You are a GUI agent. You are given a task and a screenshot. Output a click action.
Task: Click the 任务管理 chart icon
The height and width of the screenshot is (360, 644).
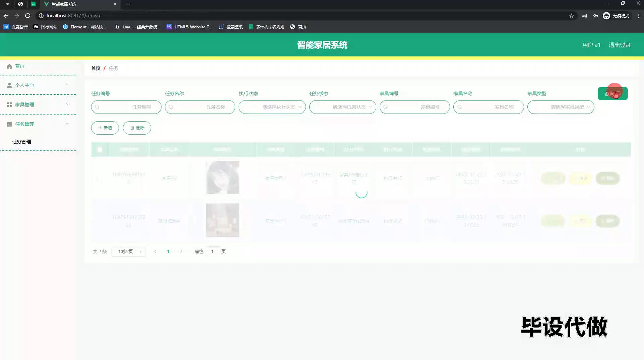(9, 124)
